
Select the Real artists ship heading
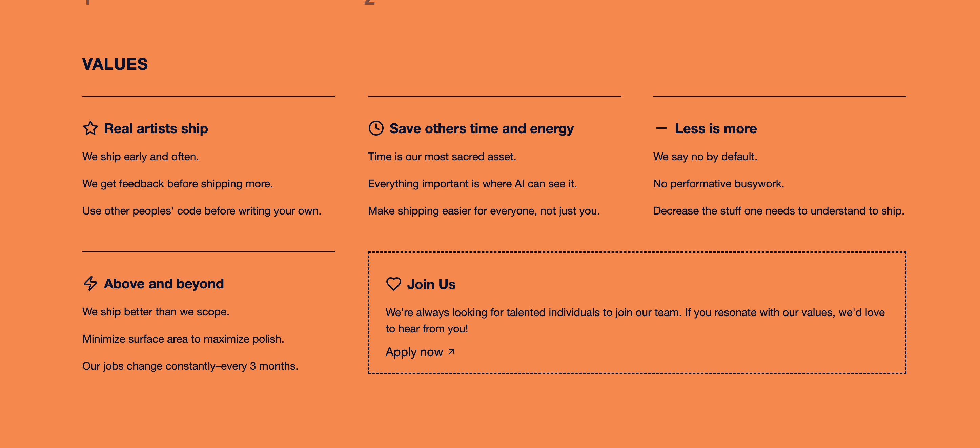156,128
